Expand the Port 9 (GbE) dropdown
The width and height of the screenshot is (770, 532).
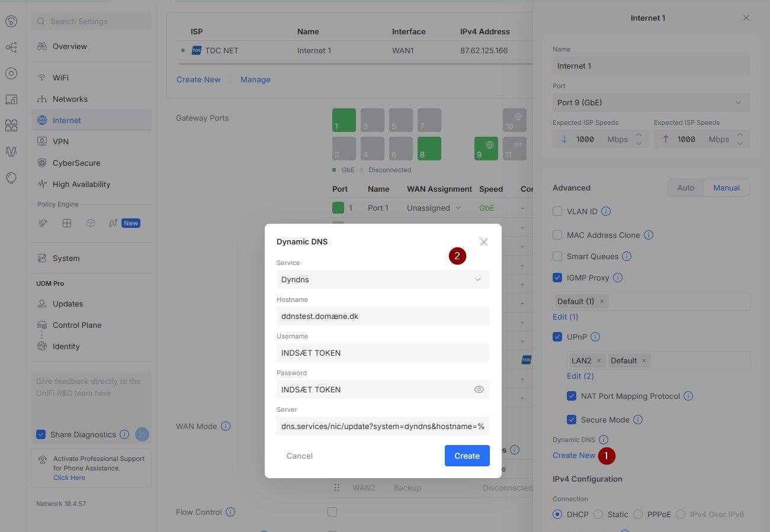(652, 102)
